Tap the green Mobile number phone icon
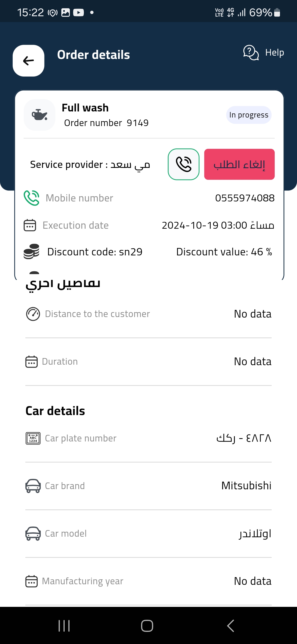The height and width of the screenshot is (644, 297). 31,198
